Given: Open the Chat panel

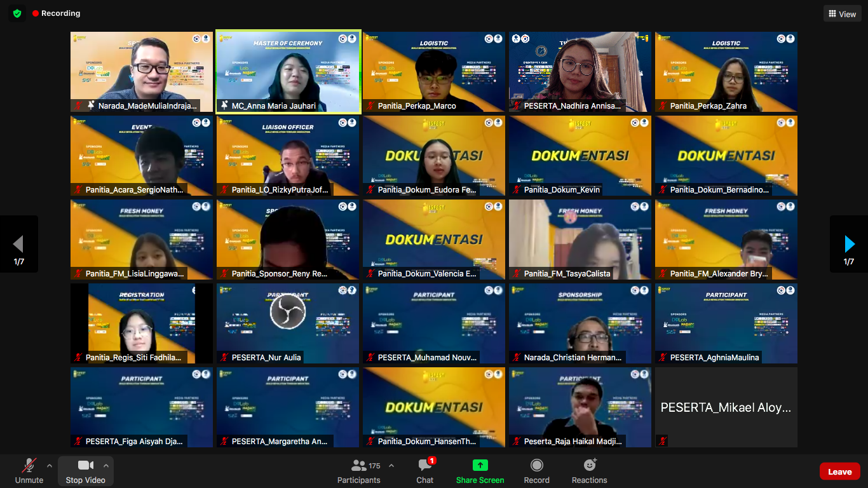Looking at the screenshot, I should point(425,471).
